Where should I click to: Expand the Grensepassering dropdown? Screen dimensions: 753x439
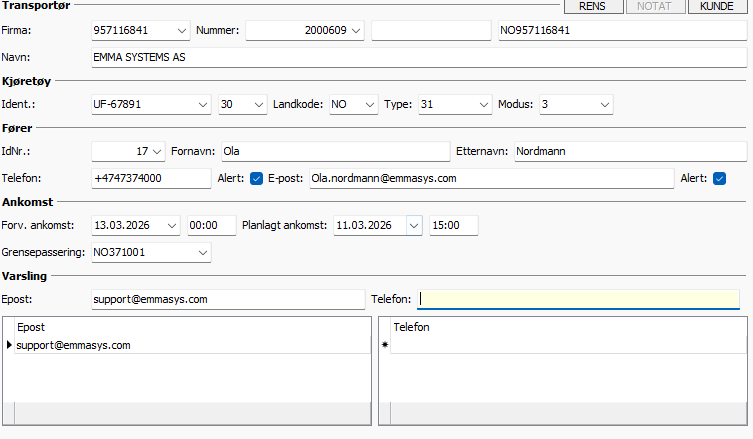pos(203,252)
